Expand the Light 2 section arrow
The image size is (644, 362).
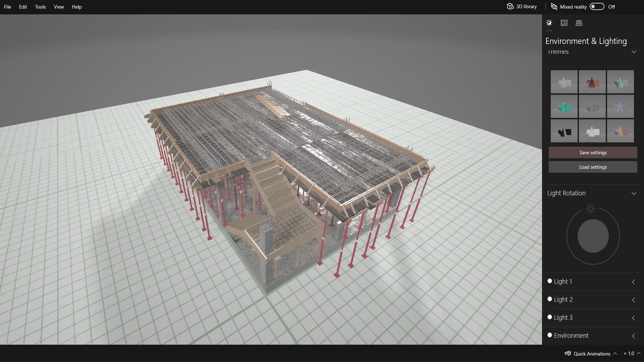click(x=633, y=300)
